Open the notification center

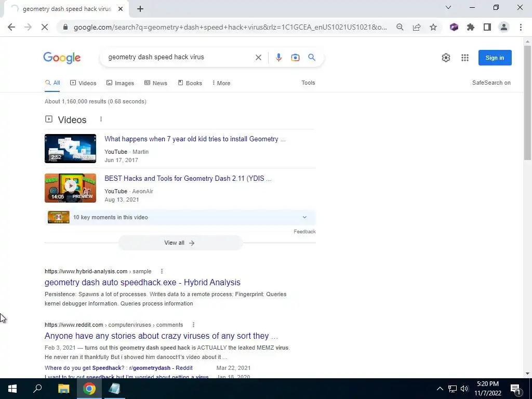point(515,389)
